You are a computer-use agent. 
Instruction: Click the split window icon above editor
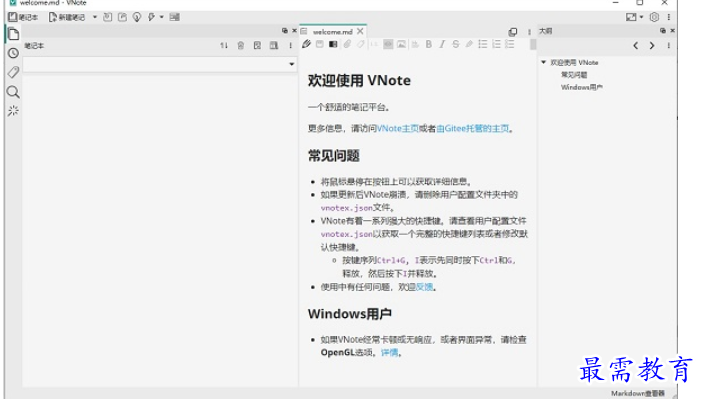(x=513, y=32)
